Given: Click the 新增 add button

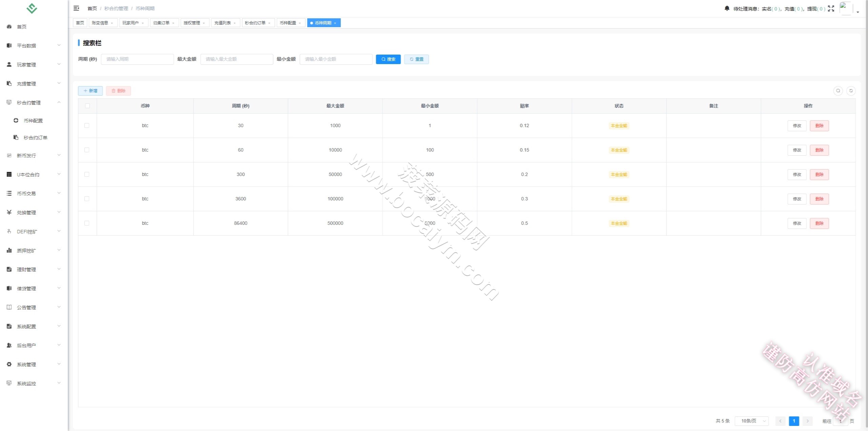Looking at the screenshot, I should click(x=90, y=91).
